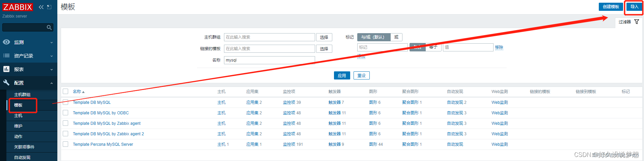Sort by the 名称 column header
The height and width of the screenshot is (161, 644).
point(79,92)
